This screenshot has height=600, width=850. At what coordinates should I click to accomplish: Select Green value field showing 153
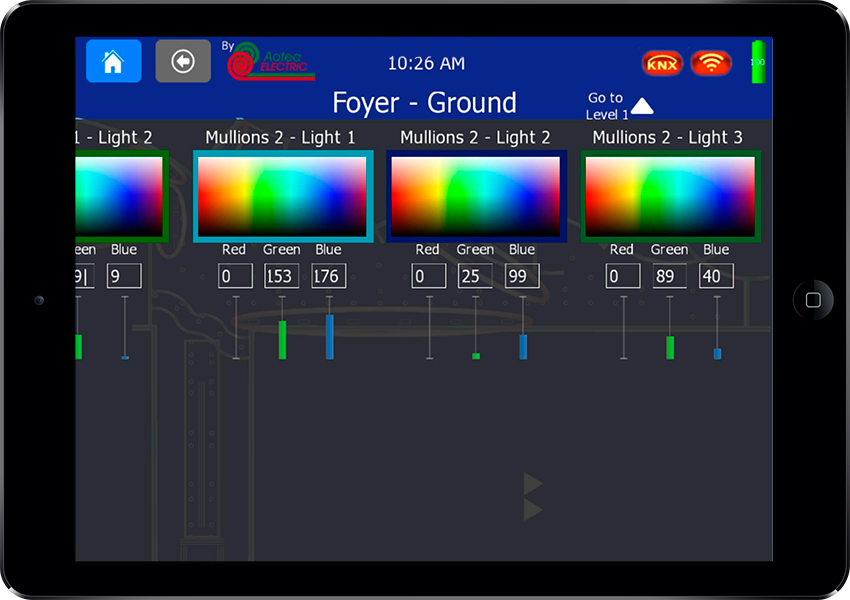[x=281, y=276]
